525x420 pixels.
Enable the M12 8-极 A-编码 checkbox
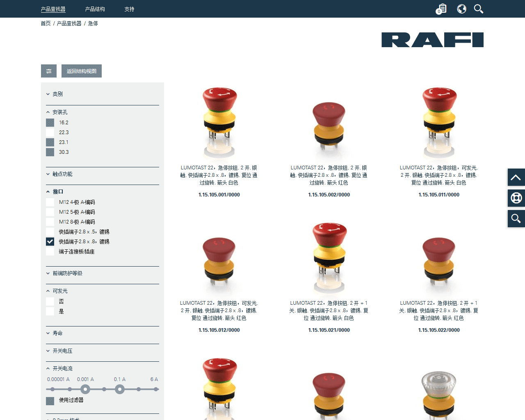tap(50, 222)
